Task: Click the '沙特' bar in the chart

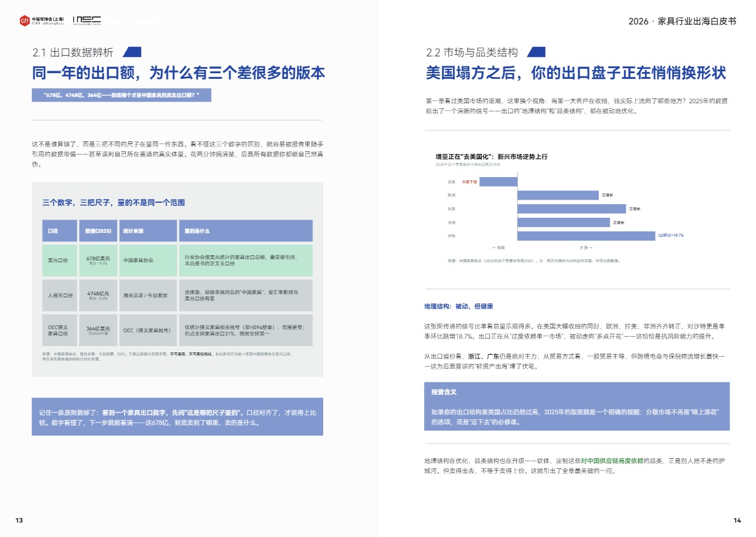Action: (x=586, y=235)
